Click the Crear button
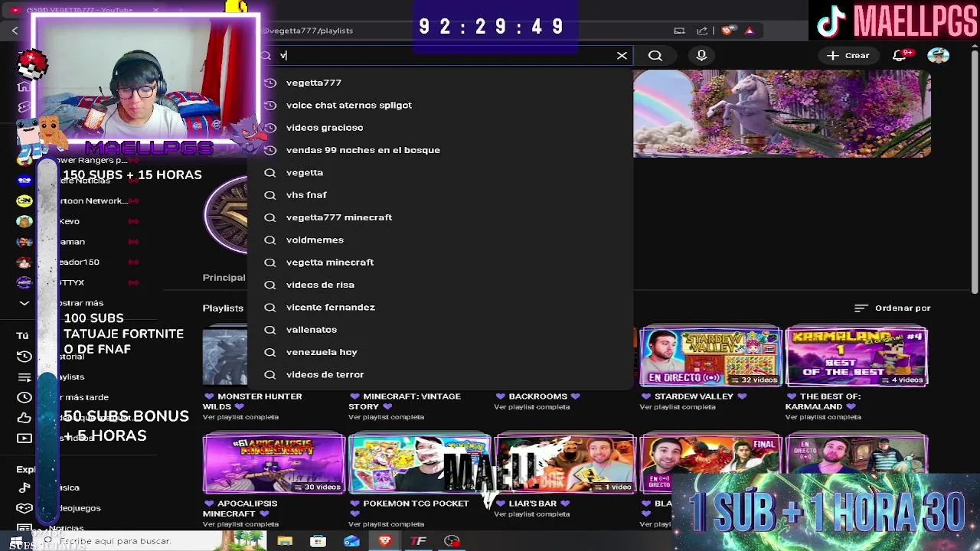 (x=848, y=55)
